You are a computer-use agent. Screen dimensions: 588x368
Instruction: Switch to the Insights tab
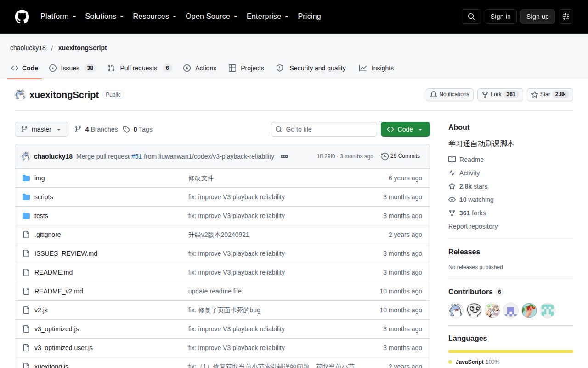click(x=377, y=68)
